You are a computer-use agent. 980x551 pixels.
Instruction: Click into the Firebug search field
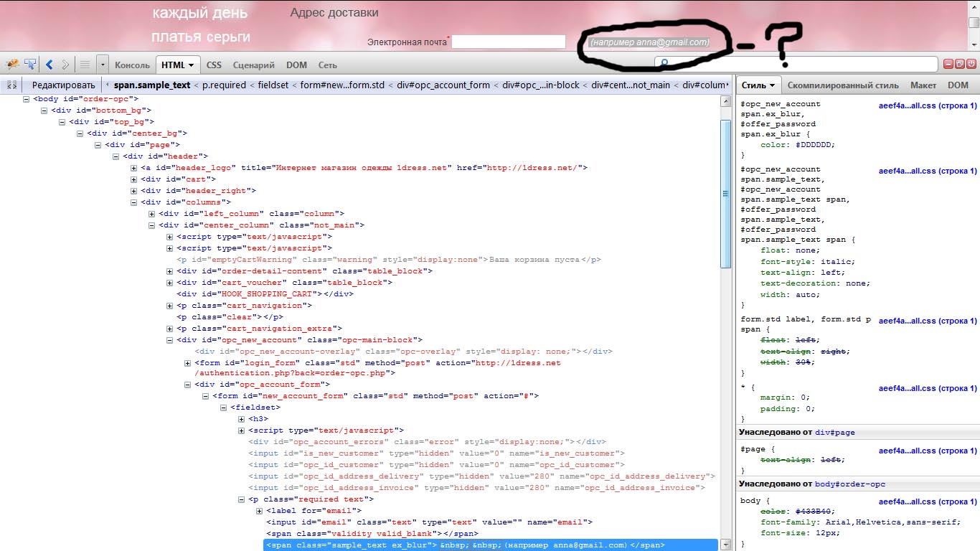(796, 65)
